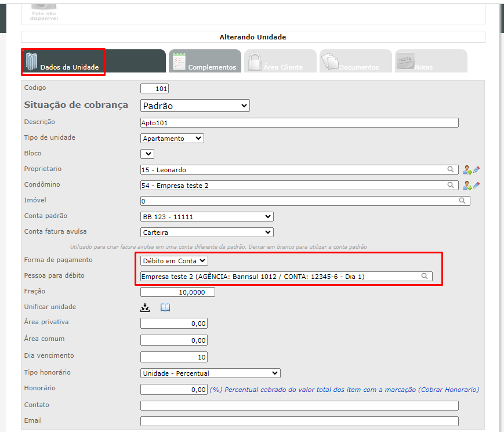Edit Condômino with pencil icon
This screenshot has width=504, height=432.
coord(476,185)
